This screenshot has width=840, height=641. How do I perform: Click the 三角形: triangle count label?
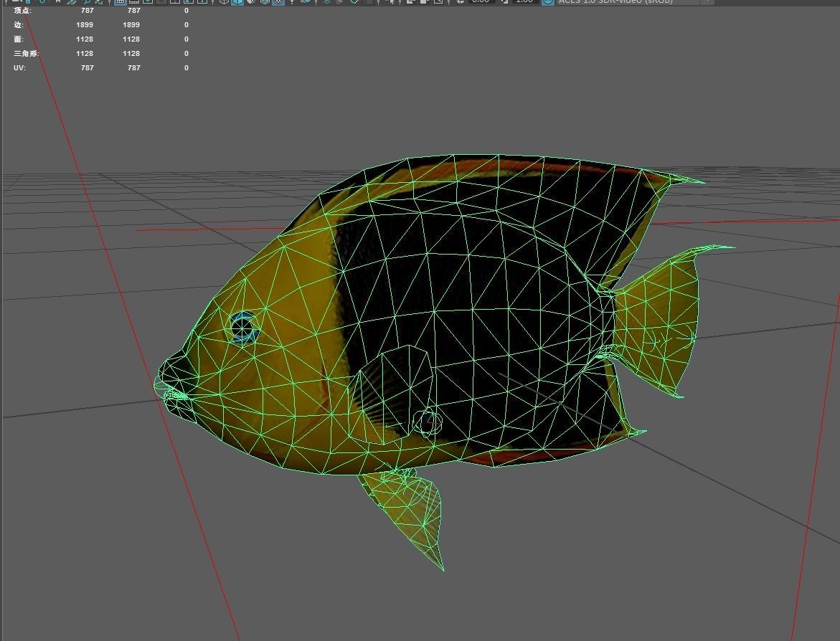[27, 54]
